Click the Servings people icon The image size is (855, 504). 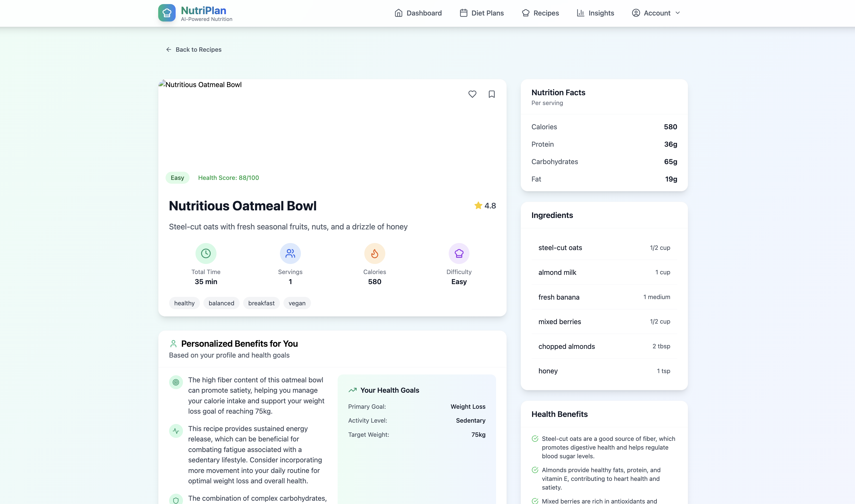click(x=290, y=253)
